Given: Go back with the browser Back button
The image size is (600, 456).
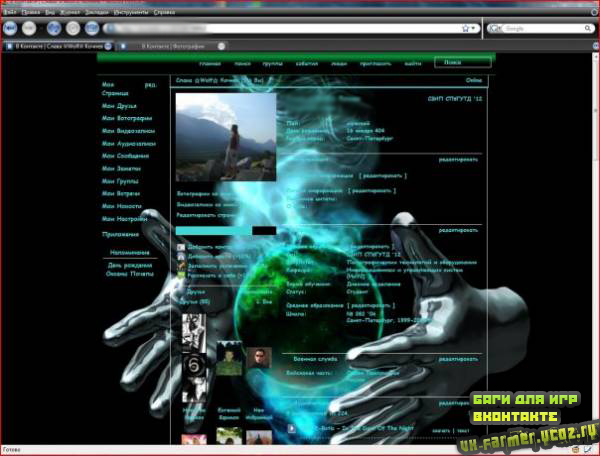Looking at the screenshot, I should (10, 28).
